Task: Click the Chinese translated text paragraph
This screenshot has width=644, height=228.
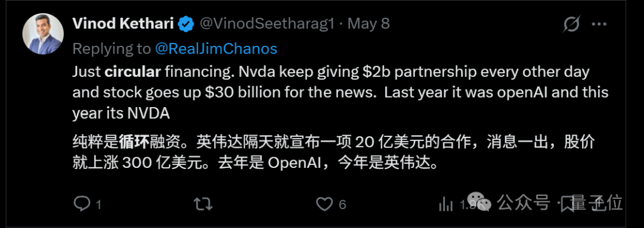Action: coord(334,154)
